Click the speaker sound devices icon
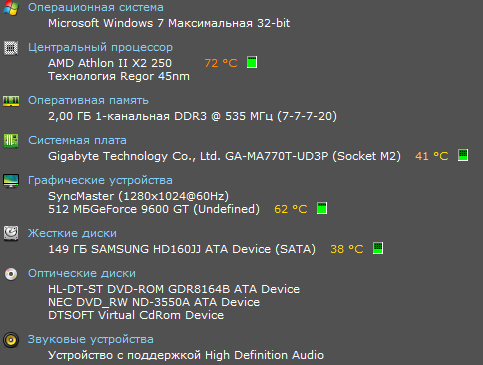Screen dimensions: 483x365 click(11, 340)
